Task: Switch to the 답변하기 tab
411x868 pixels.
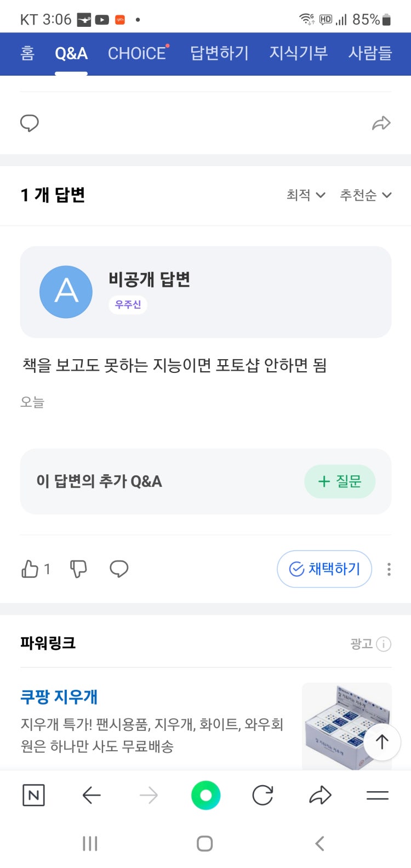Action: (219, 53)
